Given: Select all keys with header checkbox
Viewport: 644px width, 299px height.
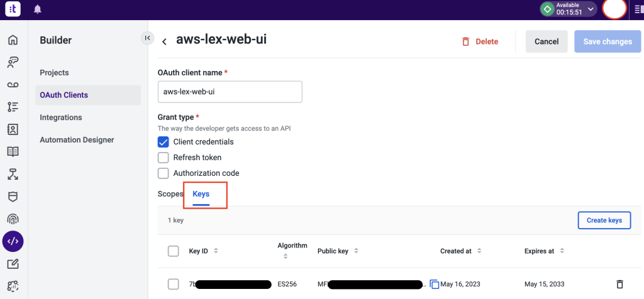Looking at the screenshot, I should [174, 251].
